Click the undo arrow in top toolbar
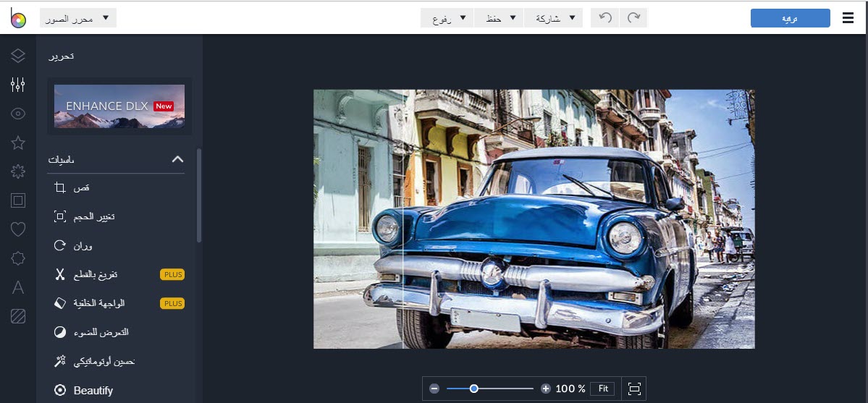This screenshot has height=403, width=868. tap(605, 18)
